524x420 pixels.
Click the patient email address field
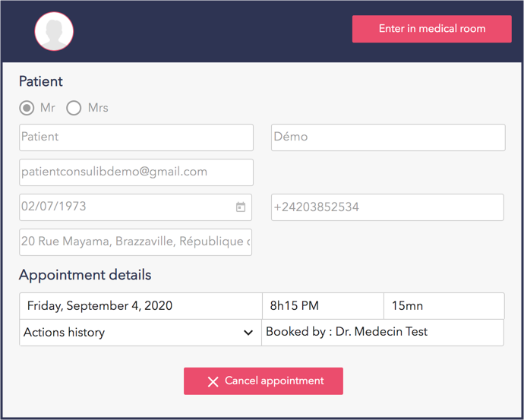point(136,172)
